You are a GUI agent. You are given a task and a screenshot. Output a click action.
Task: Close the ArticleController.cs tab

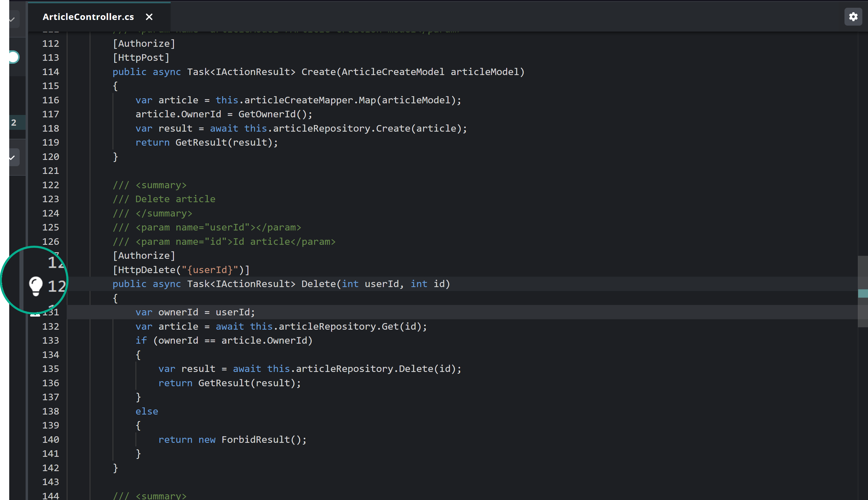point(149,17)
